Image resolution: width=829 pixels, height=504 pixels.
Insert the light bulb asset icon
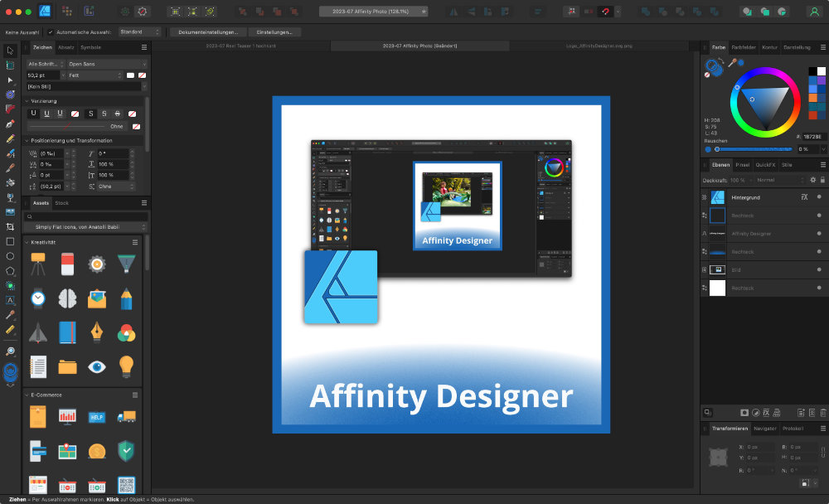126,366
